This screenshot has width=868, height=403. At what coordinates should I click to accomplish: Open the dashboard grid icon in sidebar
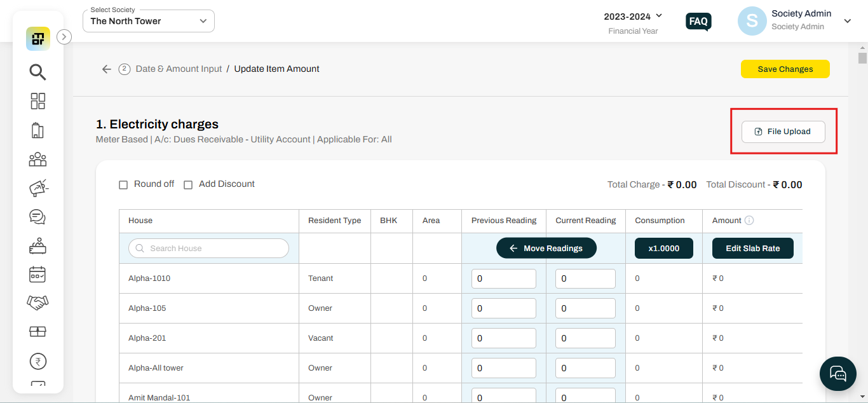(37, 101)
